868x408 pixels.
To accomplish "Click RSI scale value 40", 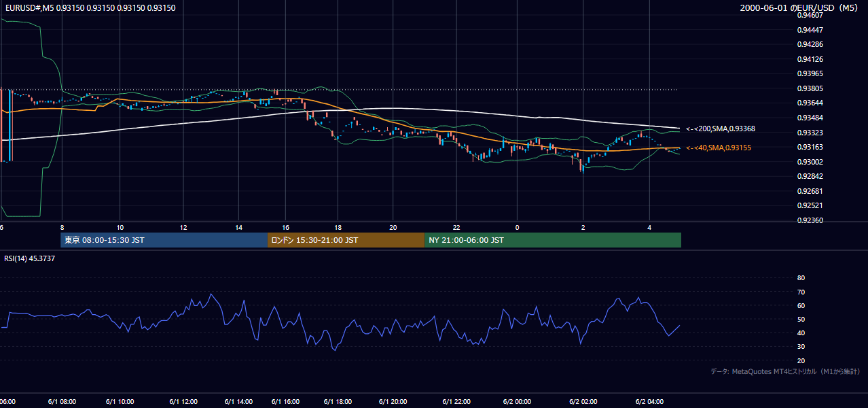I will tap(801, 333).
